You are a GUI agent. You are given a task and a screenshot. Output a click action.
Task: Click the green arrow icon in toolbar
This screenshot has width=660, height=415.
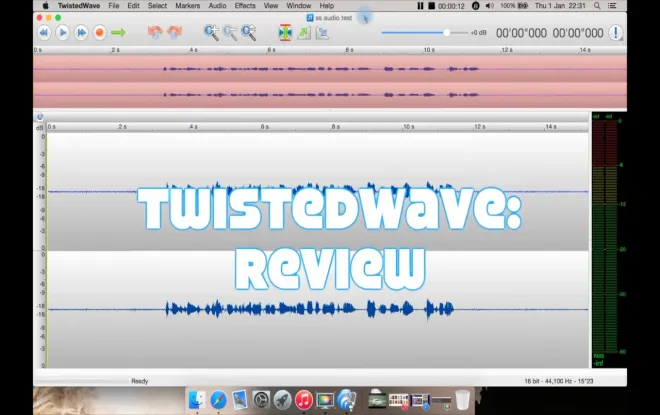pyautogui.click(x=118, y=32)
